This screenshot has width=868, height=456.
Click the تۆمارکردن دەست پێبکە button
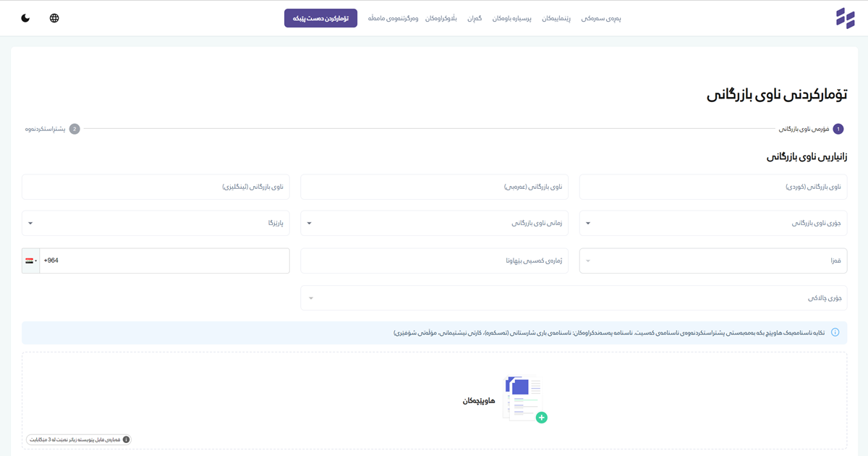point(320,18)
